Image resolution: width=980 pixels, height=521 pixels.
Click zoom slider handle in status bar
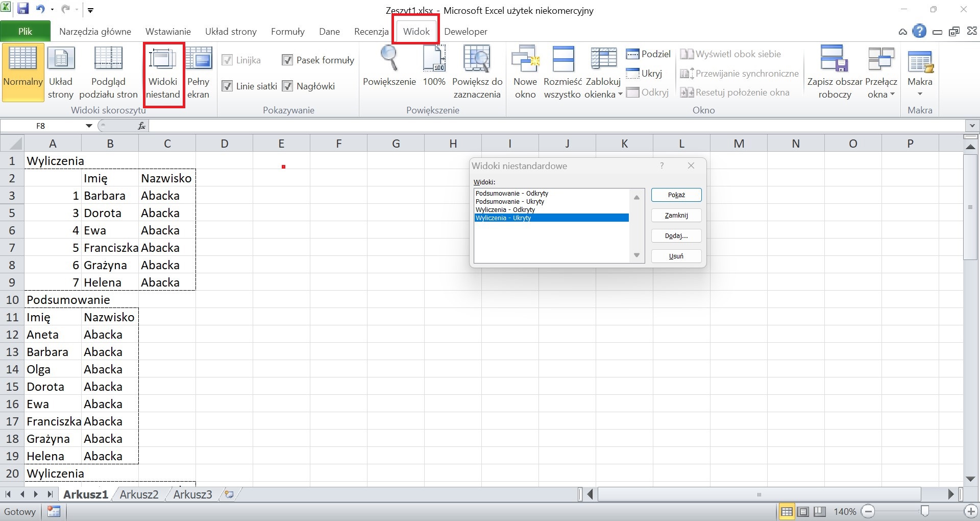pyautogui.click(x=924, y=511)
